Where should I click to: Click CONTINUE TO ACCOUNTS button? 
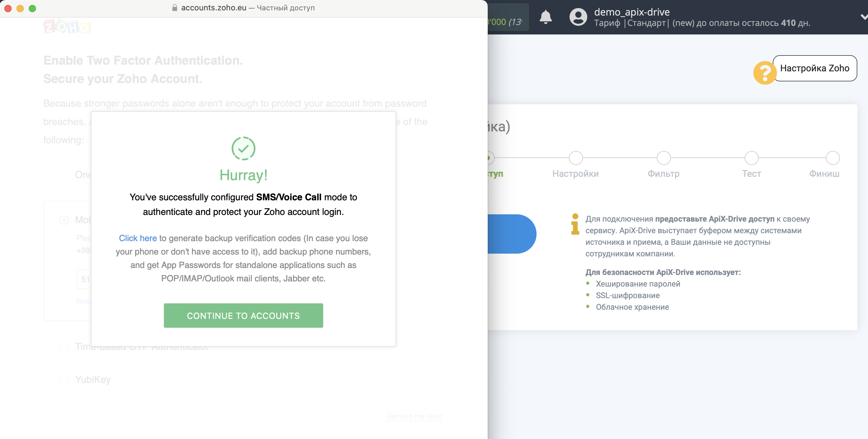click(x=243, y=315)
